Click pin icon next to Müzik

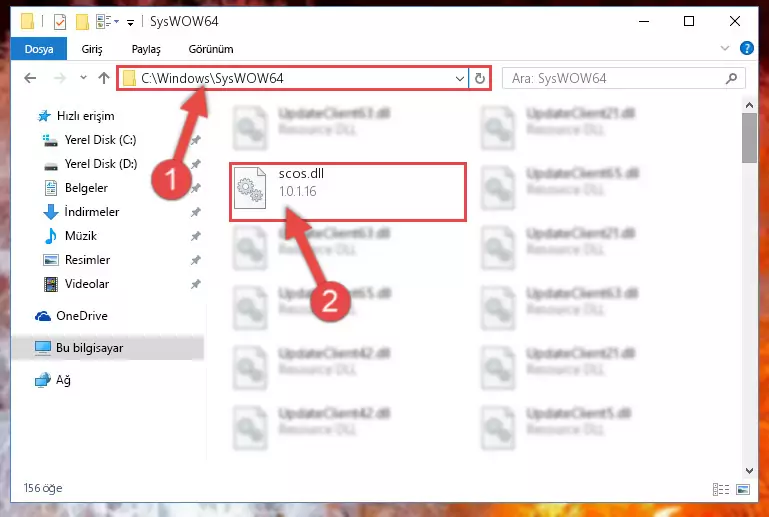click(x=196, y=236)
